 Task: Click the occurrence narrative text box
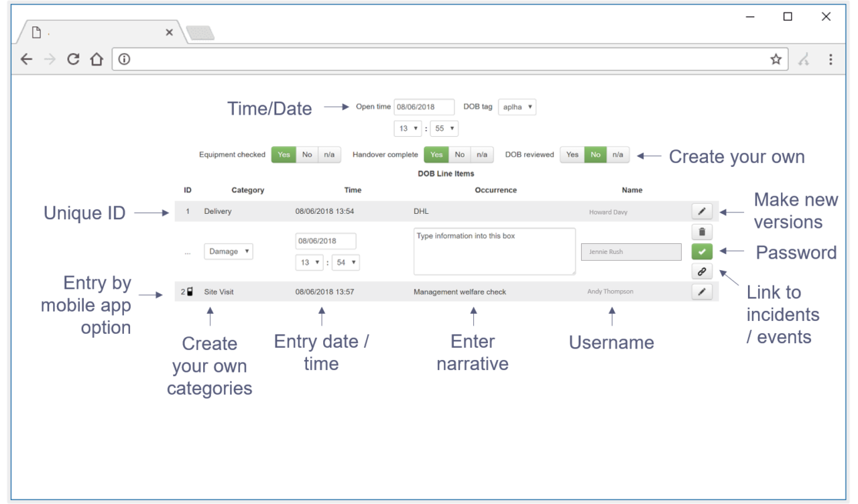tap(494, 251)
